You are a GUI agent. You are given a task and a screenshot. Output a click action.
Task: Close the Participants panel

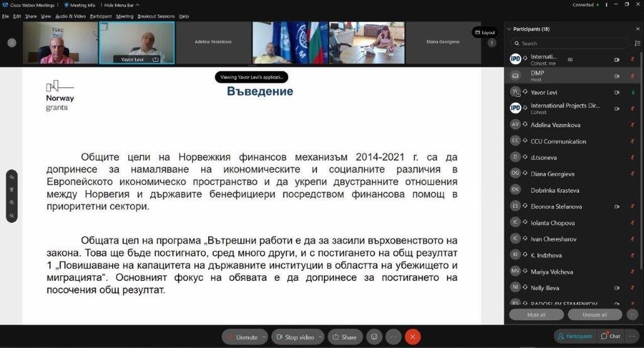pos(638,29)
